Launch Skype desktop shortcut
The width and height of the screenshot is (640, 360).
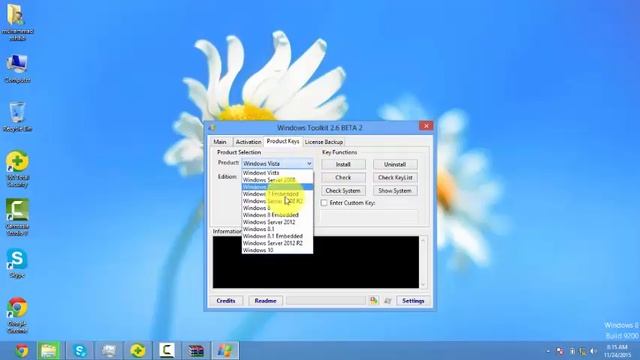point(17,263)
